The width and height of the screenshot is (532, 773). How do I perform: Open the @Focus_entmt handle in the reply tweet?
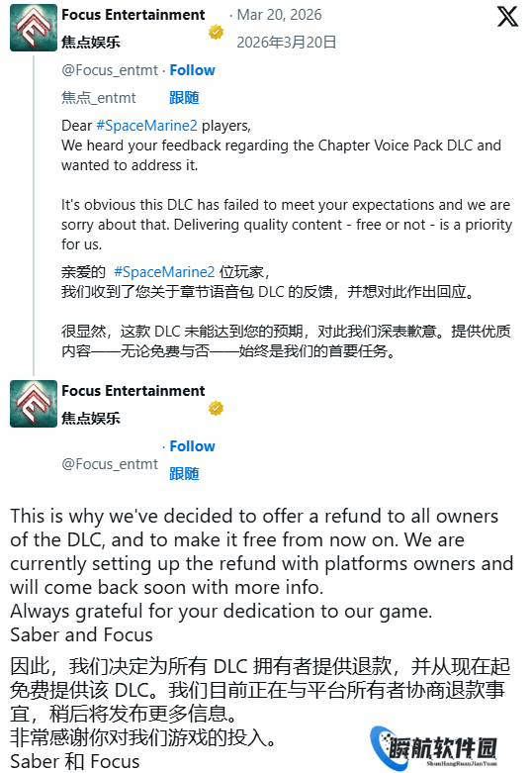(110, 464)
